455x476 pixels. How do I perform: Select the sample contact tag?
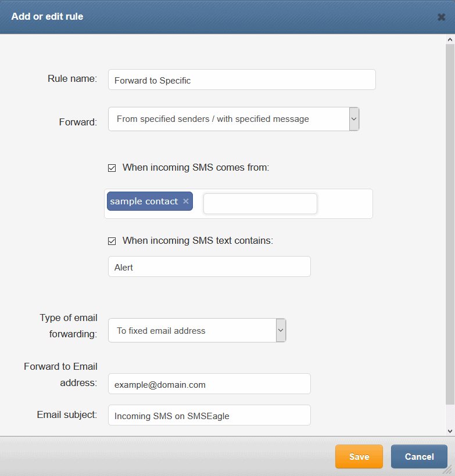coord(144,201)
